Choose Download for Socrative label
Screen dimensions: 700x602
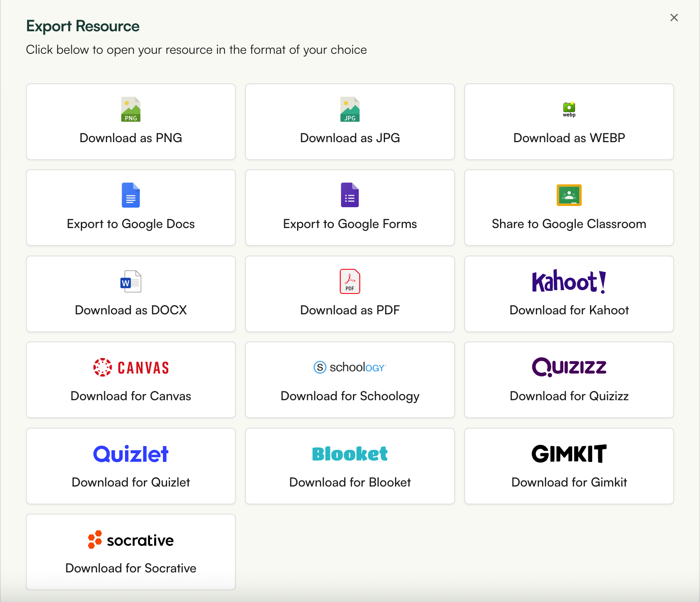pyautogui.click(x=131, y=568)
